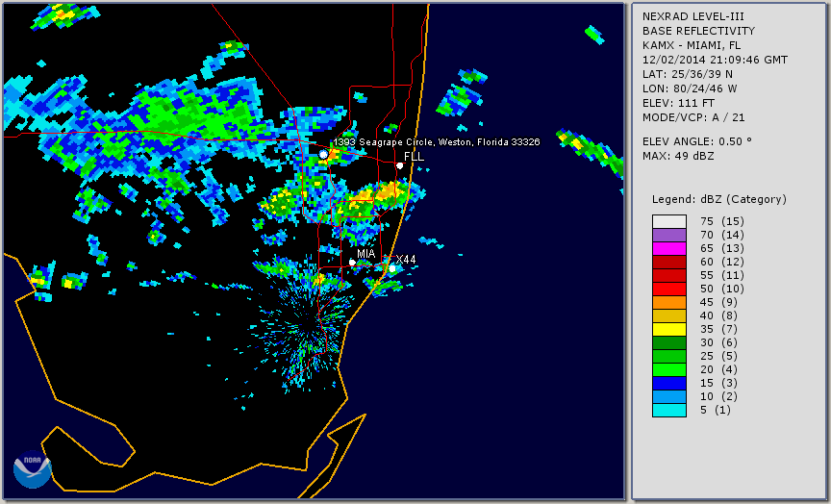The image size is (831, 504).
Task: Click the X44 location marker dot
Action: pos(392,268)
